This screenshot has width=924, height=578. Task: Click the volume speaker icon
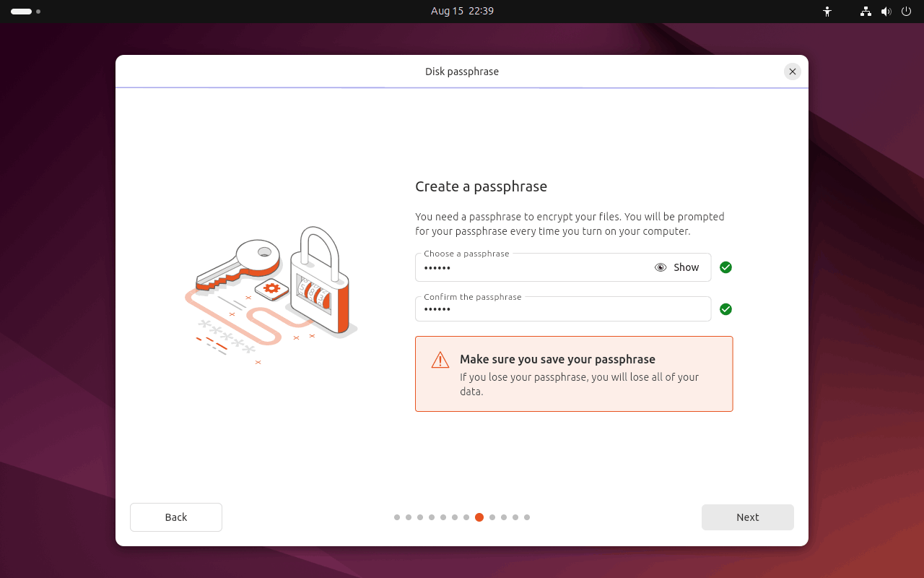coord(886,12)
